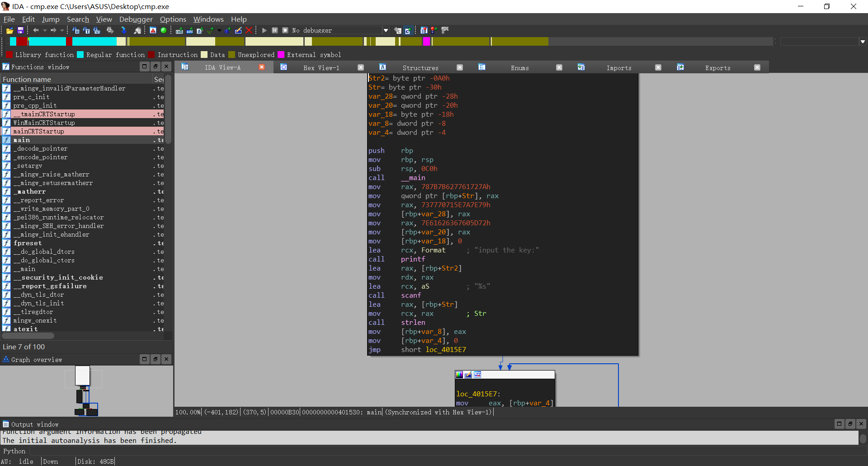Close the Structures tab

pyautogui.click(x=460, y=67)
